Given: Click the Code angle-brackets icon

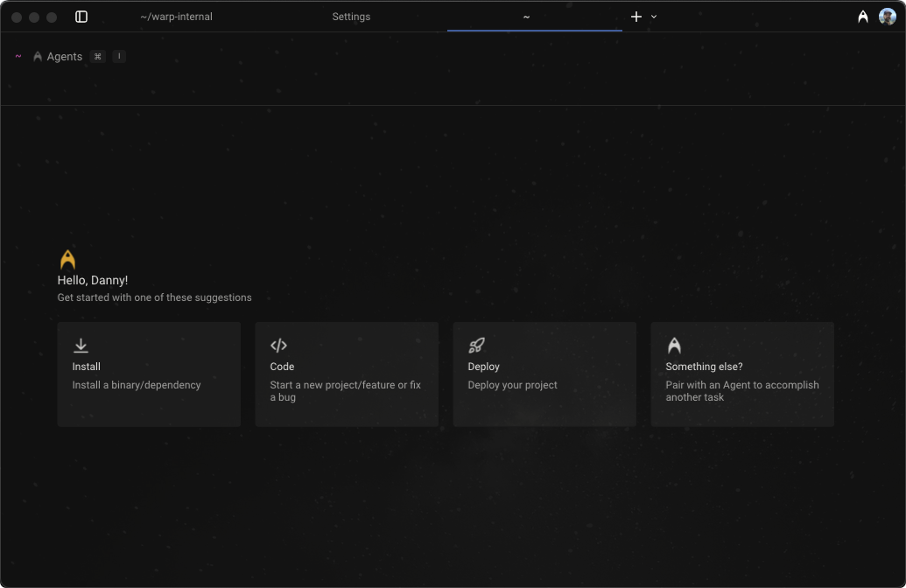Looking at the screenshot, I should (x=278, y=346).
